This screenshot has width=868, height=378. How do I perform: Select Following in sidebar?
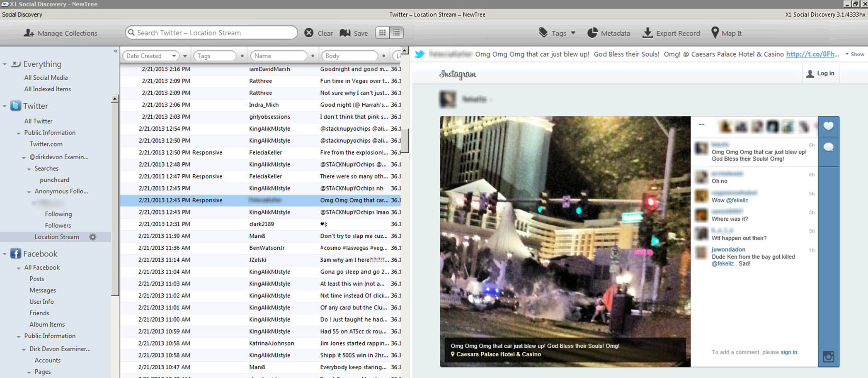58,214
